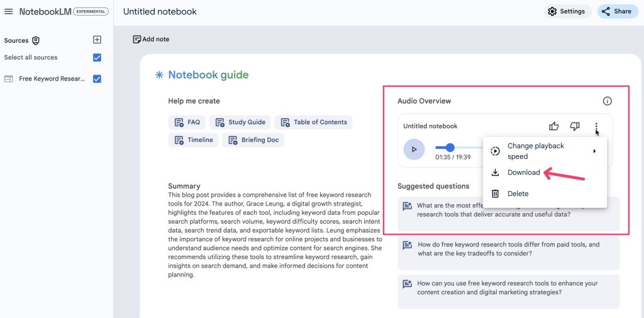Create a FAQ document
Screen dimensions: 644x318
(x=187, y=122)
